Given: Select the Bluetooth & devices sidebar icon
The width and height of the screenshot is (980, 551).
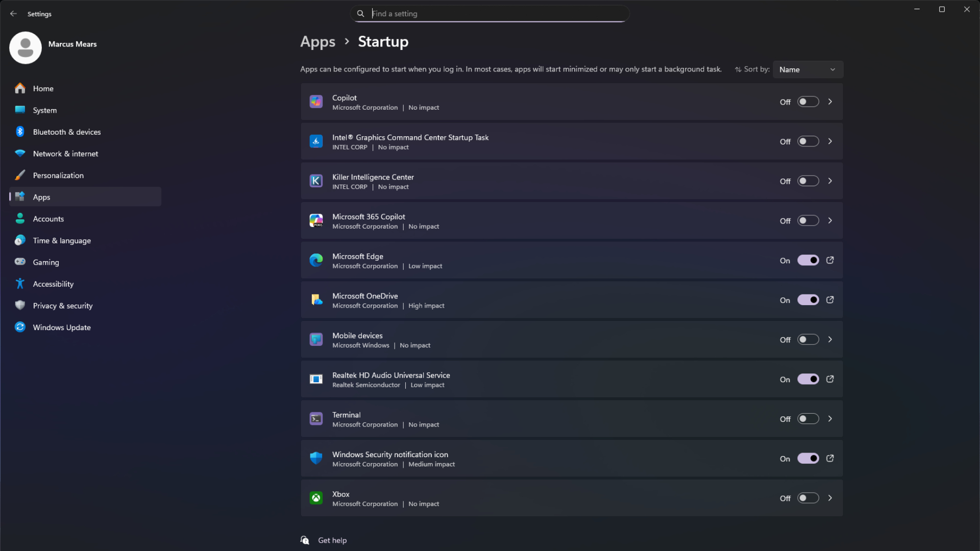Looking at the screenshot, I should (x=20, y=131).
